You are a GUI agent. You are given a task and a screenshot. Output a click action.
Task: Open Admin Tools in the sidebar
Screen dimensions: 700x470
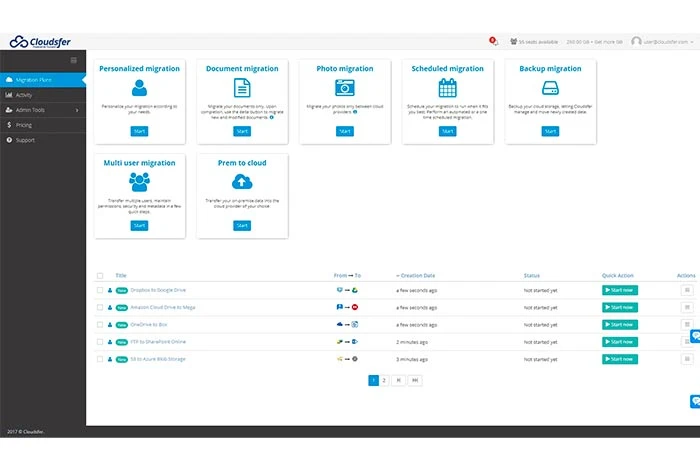(x=43, y=110)
